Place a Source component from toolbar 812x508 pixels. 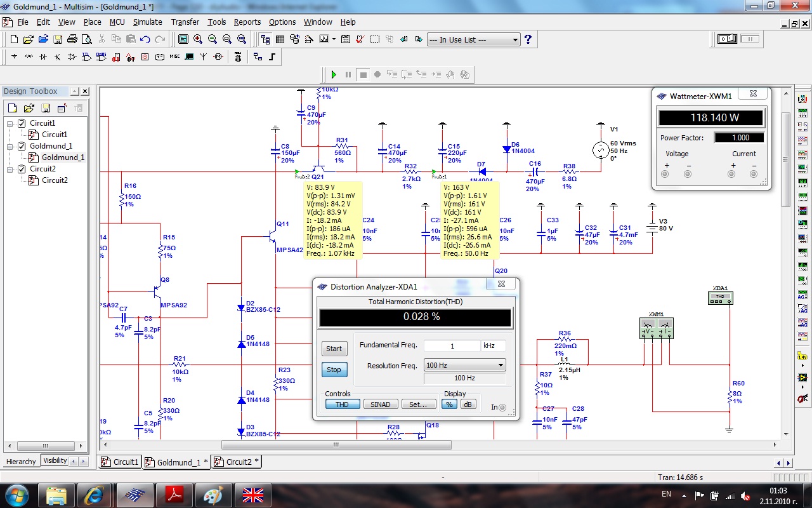pos(15,57)
